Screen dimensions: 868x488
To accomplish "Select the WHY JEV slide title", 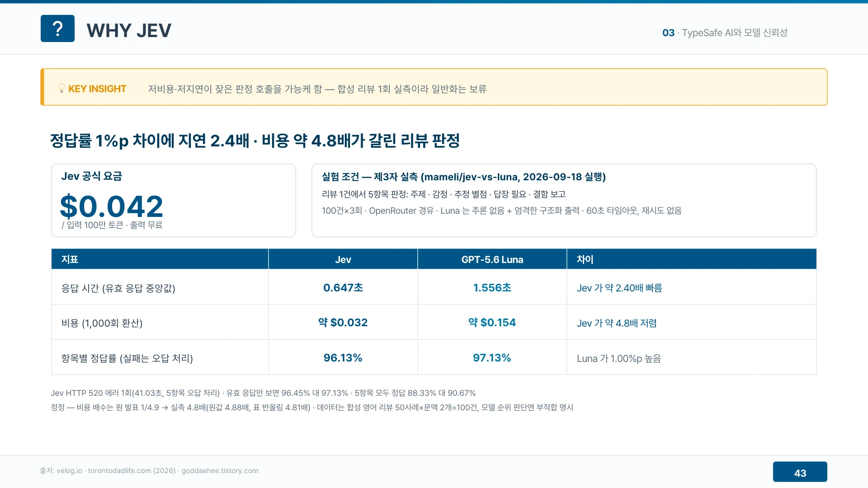I will click(x=129, y=30).
